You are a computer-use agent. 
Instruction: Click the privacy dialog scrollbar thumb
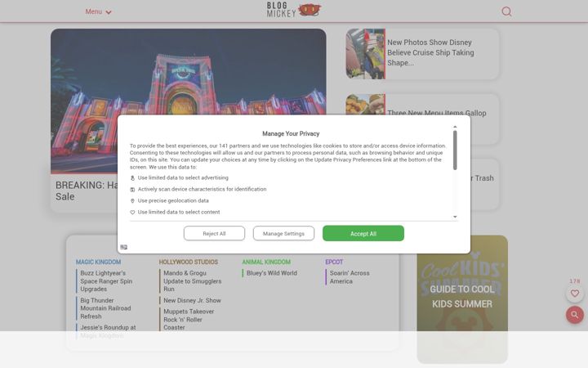[455, 150]
